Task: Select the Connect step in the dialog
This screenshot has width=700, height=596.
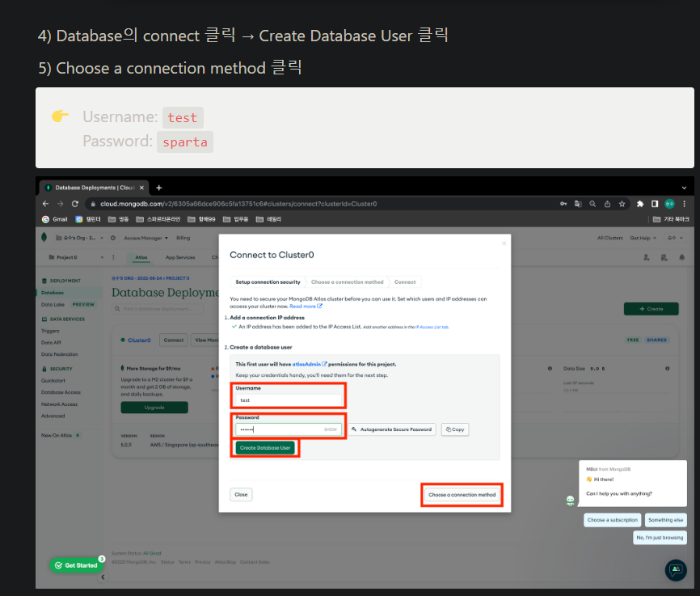Action: [405, 282]
